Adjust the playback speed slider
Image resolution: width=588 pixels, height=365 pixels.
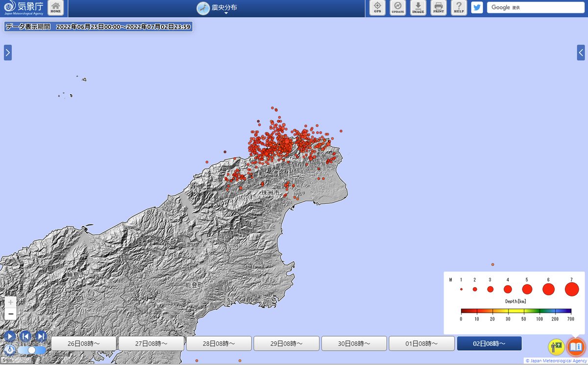[x=32, y=350]
